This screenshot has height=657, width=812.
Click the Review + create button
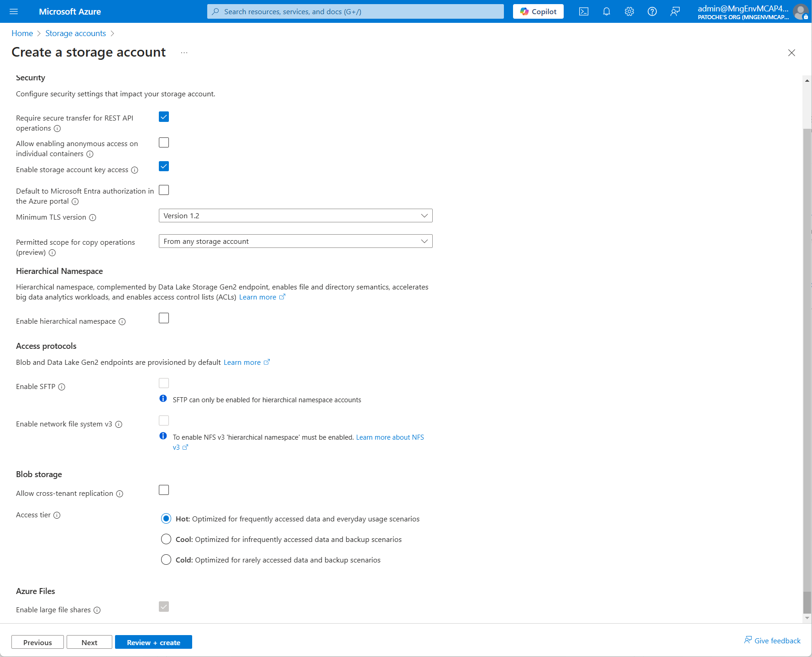(x=153, y=642)
